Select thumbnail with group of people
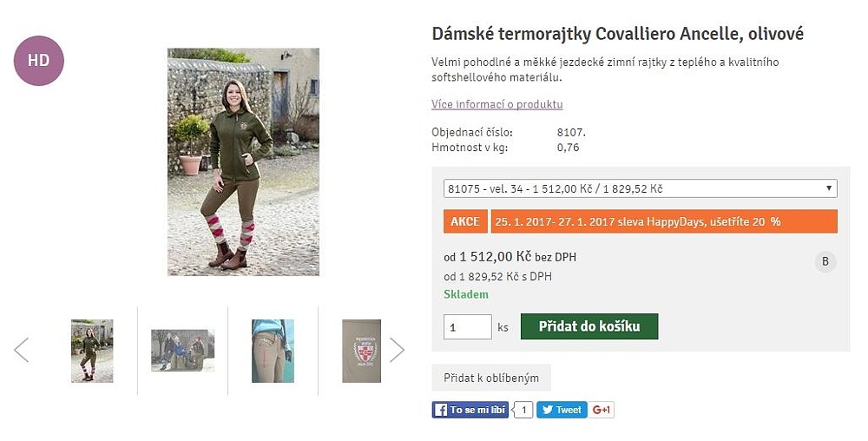 click(182, 350)
